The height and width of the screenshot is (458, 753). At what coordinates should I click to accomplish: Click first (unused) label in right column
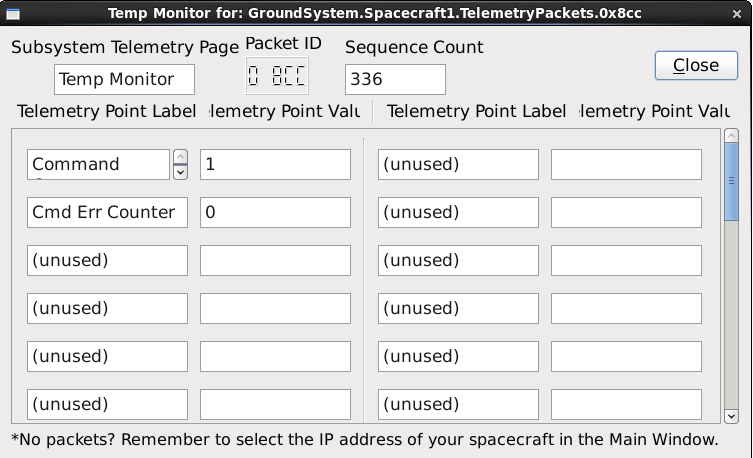click(458, 164)
